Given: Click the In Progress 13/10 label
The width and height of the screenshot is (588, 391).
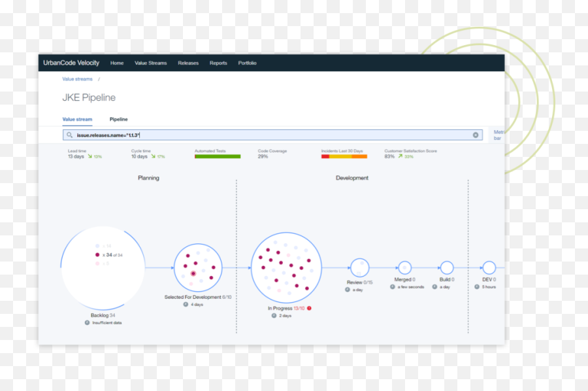Looking at the screenshot, I should [x=286, y=309].
